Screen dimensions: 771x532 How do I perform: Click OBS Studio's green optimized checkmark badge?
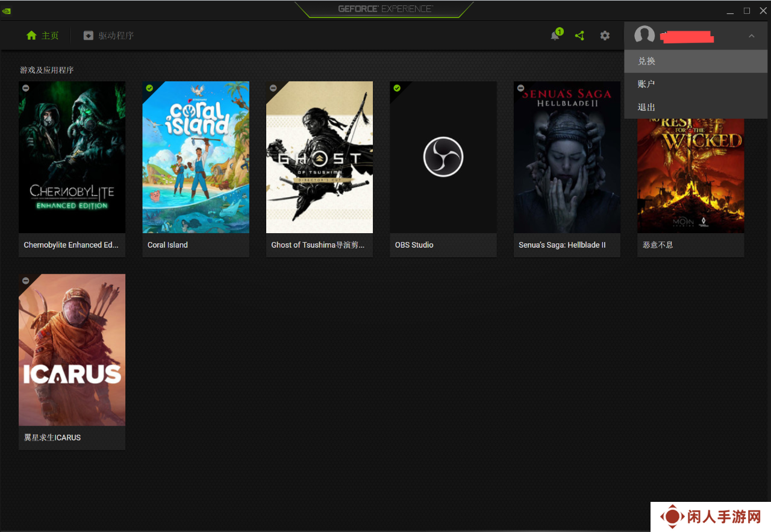pos(397,88)
